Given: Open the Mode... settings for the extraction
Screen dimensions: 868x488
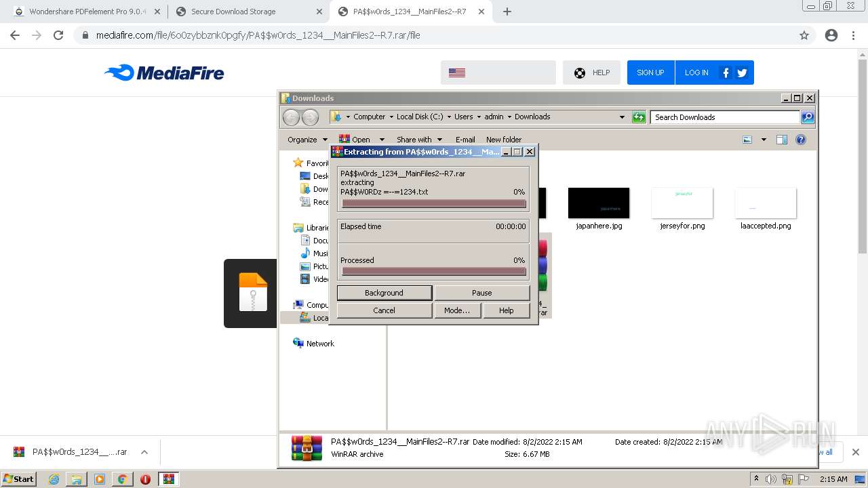Looking at the screenshot, I should coord(457,310).
